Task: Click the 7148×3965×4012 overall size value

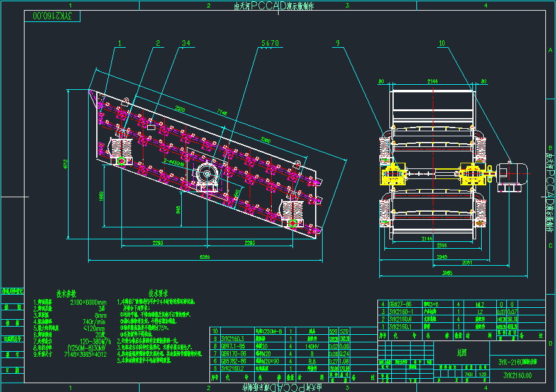Action: pyautogui.click(x=85, y=354)
